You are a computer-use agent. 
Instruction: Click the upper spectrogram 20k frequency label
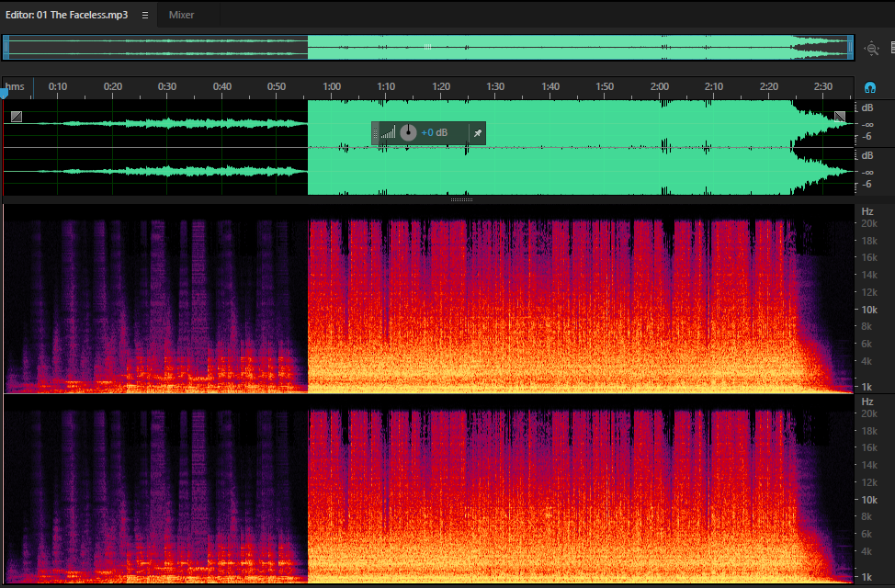[x=869, y=223]
